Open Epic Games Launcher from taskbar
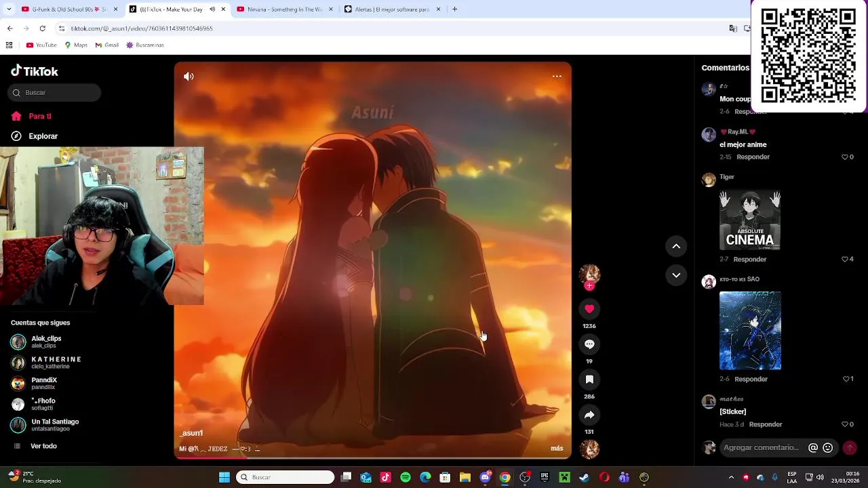868x488 pixels. click(x=545, y=477)
